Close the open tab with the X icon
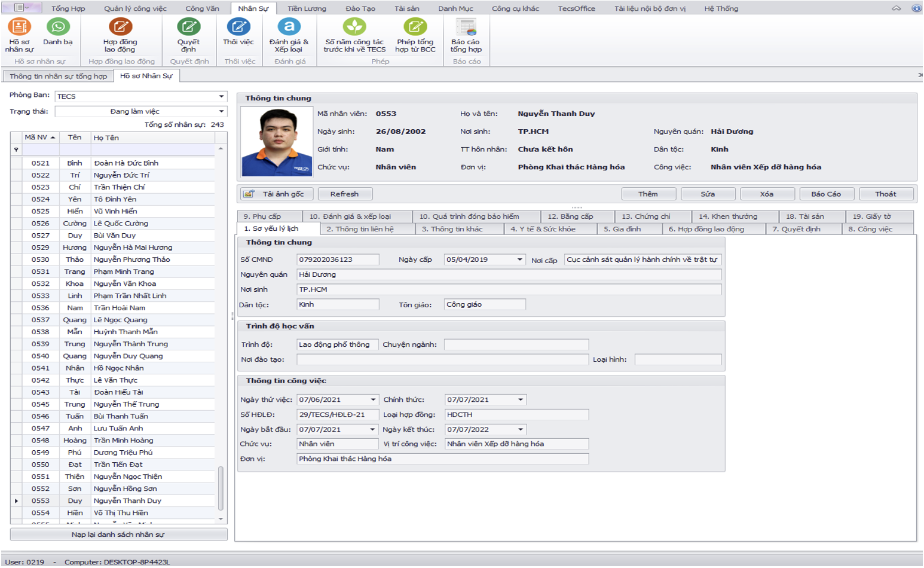Image resolution: width=924 pixels, height=568 pixels. pos(920,75)
